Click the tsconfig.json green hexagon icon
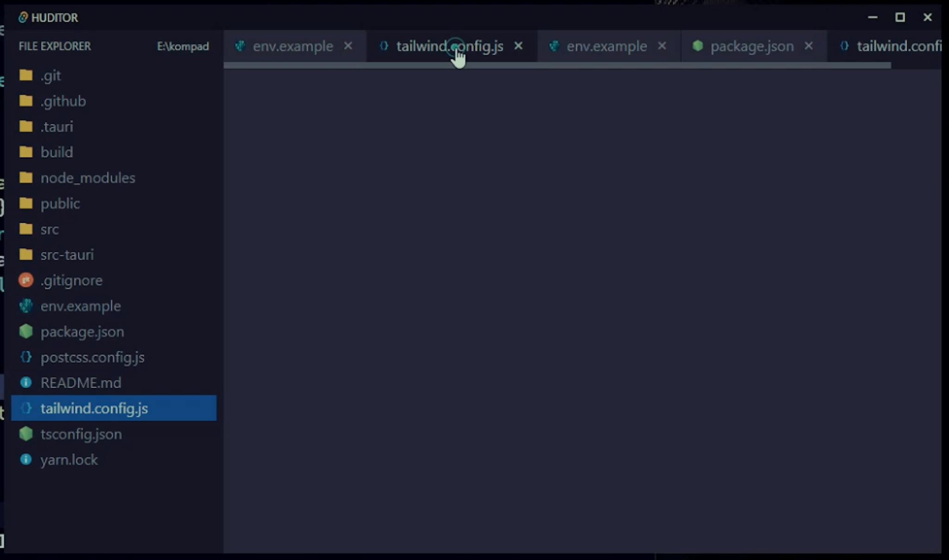 point(26,434)
